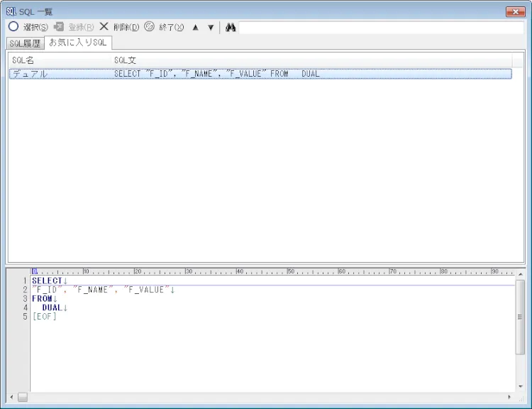The height and width of the screenshot is (409, 532).
Task: Click the editor vertical scrollbar down arrow
Action: pos(520,386)
